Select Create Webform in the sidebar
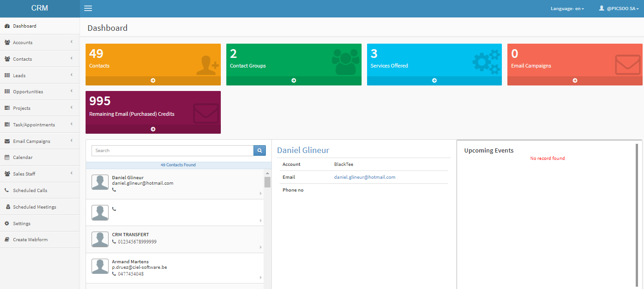Screen dimensions: 644x289 pos(40,240)
